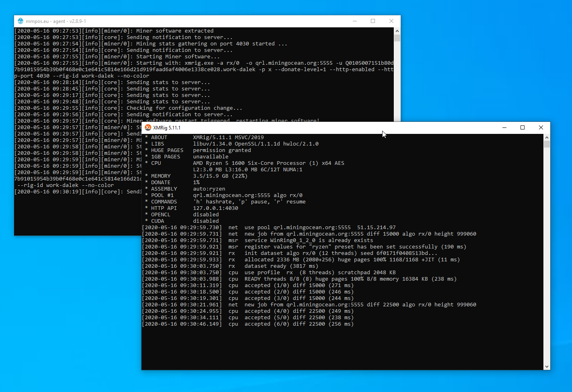Click the 'OPENCL' label in XMRig

(x=160, y=214)
